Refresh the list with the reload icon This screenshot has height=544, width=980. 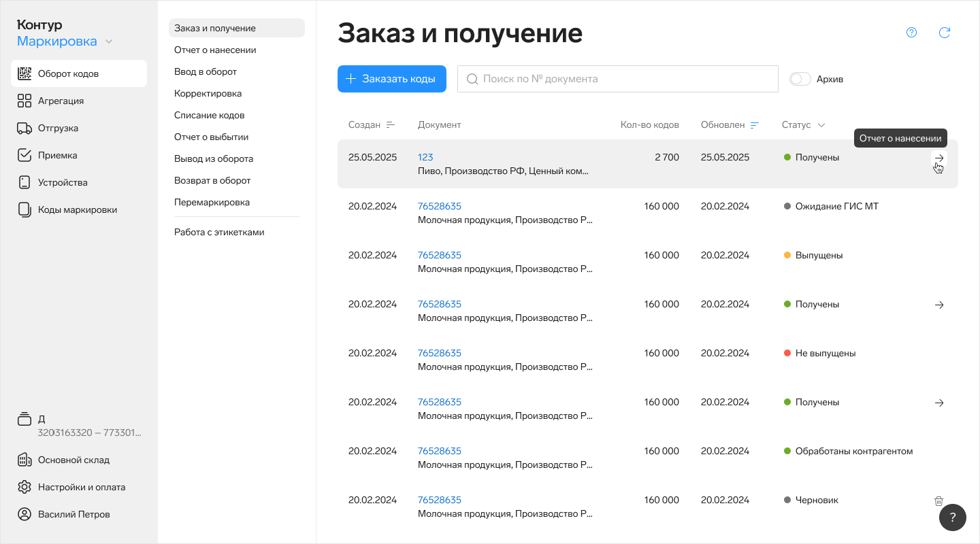click(944, 33)
